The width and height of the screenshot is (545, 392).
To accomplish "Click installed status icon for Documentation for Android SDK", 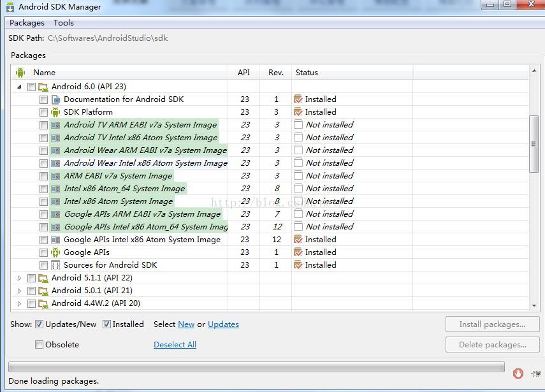I will (298, 99).
